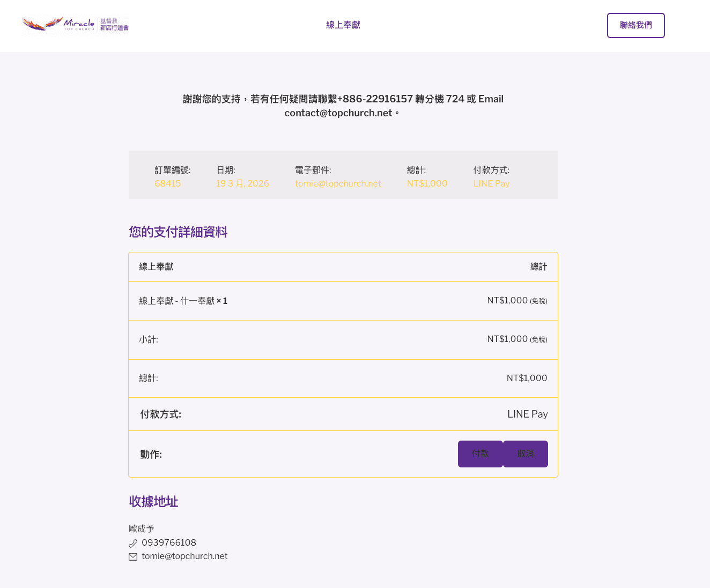Image resolution: width=710 pixels, height=588 pixels.
Task: Click the yellow NT$1,000 total in summary bar
Action: tap(427, 183)
